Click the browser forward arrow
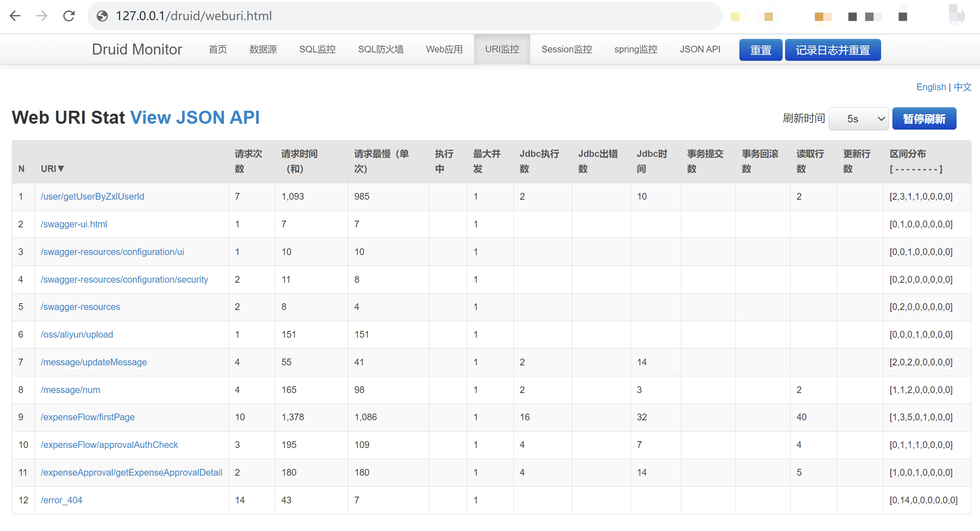The image size is (980, 531). [42, 16]
